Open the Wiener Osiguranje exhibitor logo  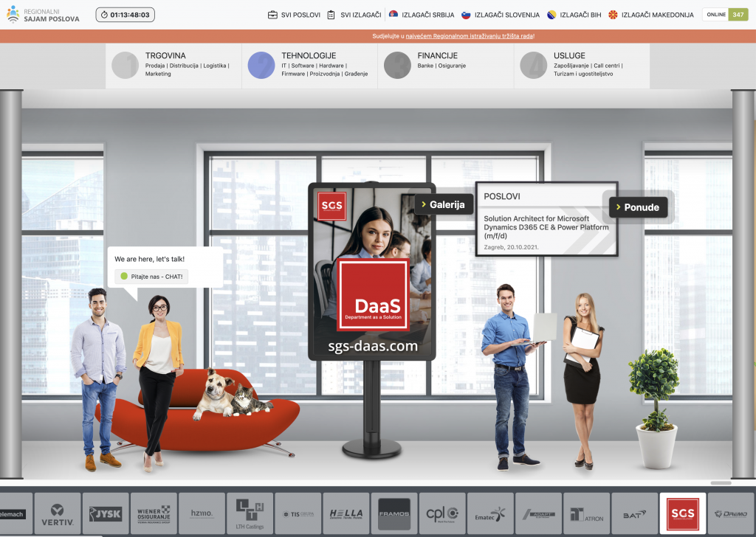(x=154, y=513)
